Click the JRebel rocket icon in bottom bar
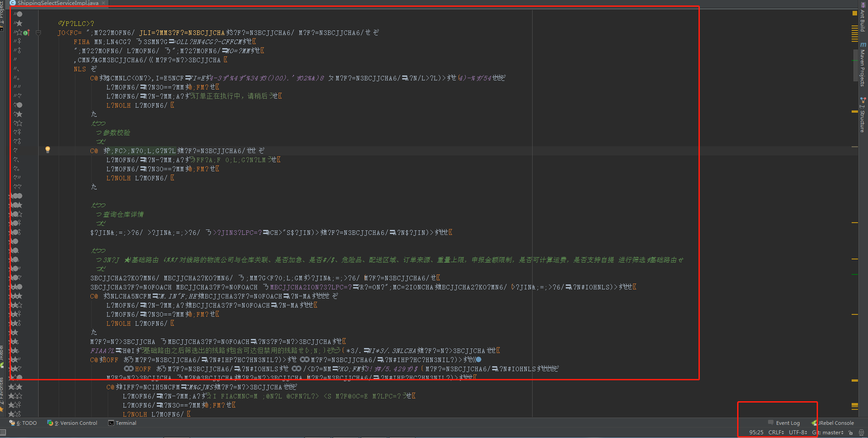Screen dimensions: 868x438 814,423
